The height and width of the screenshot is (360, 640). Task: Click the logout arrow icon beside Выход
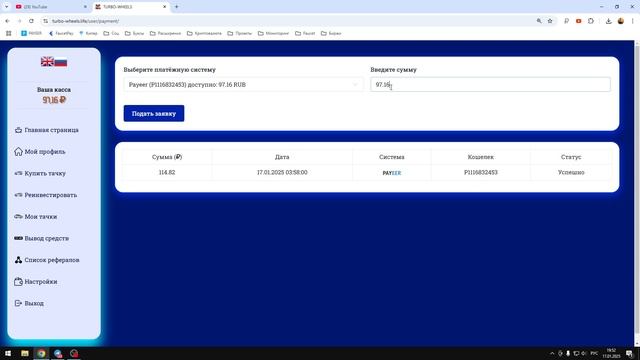click(18, 303)
